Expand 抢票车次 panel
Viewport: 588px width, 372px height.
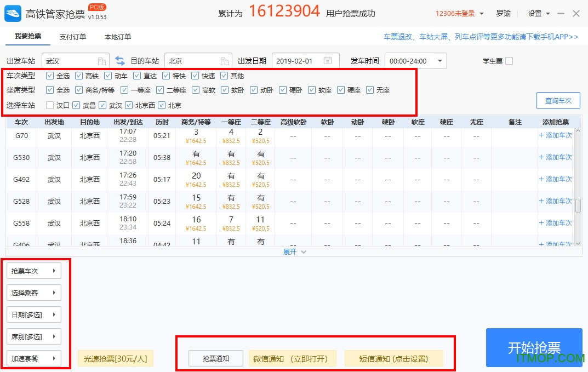point(34,271)
